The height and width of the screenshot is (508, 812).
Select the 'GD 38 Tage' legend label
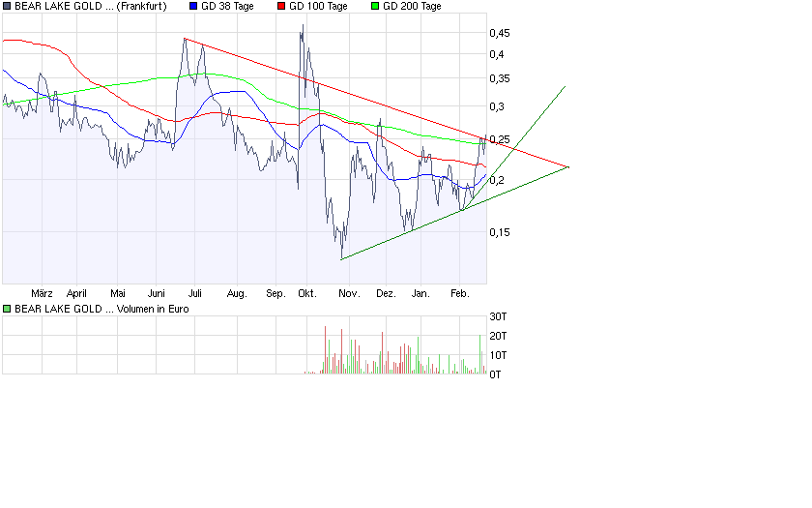(227, 6)
